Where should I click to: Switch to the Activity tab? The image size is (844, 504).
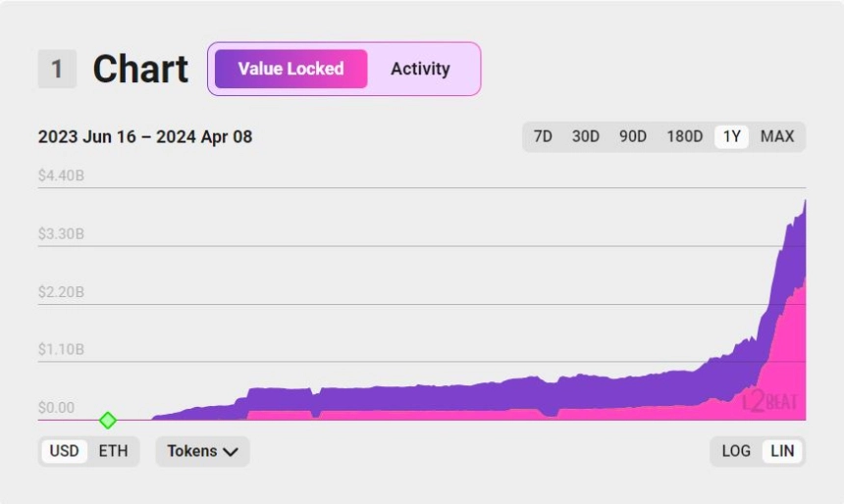tap(420, 69)
